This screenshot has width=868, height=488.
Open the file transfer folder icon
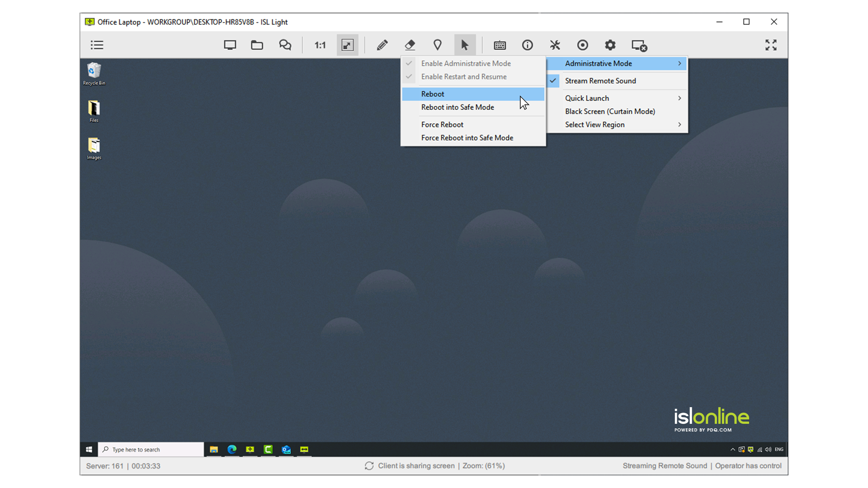pyautogui.click(x=257, y=45)
